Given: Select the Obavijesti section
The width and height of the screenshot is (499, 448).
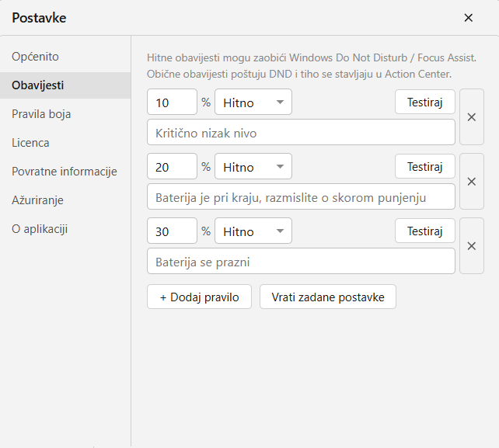Looking at the screenshot, I should tap(65, 85).
